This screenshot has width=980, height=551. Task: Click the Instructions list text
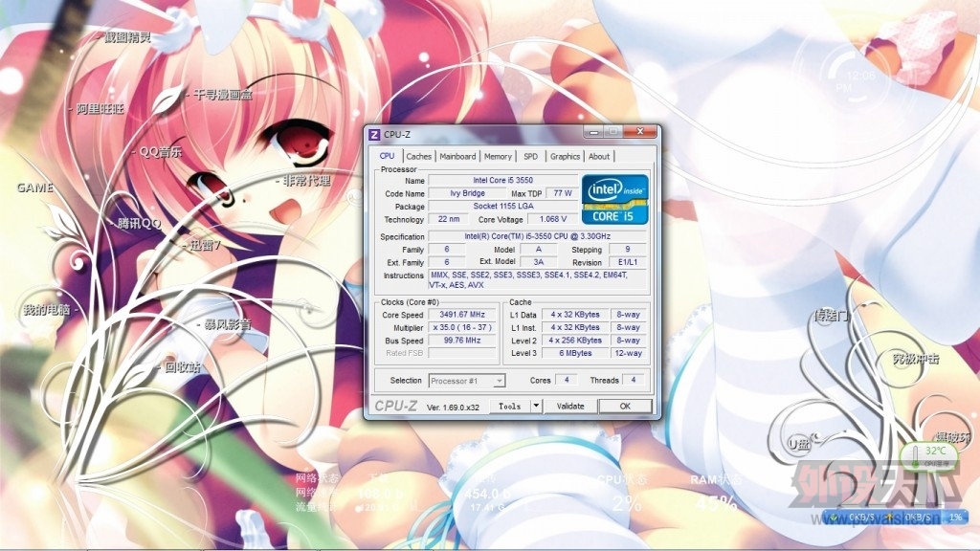click(x=538, y=280)
